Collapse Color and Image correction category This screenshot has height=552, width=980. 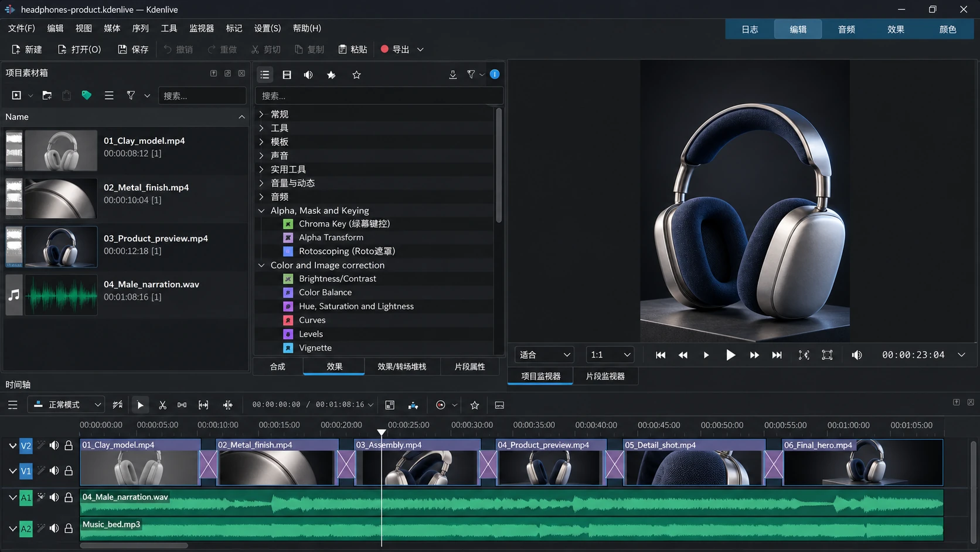(x=261, y=265)
